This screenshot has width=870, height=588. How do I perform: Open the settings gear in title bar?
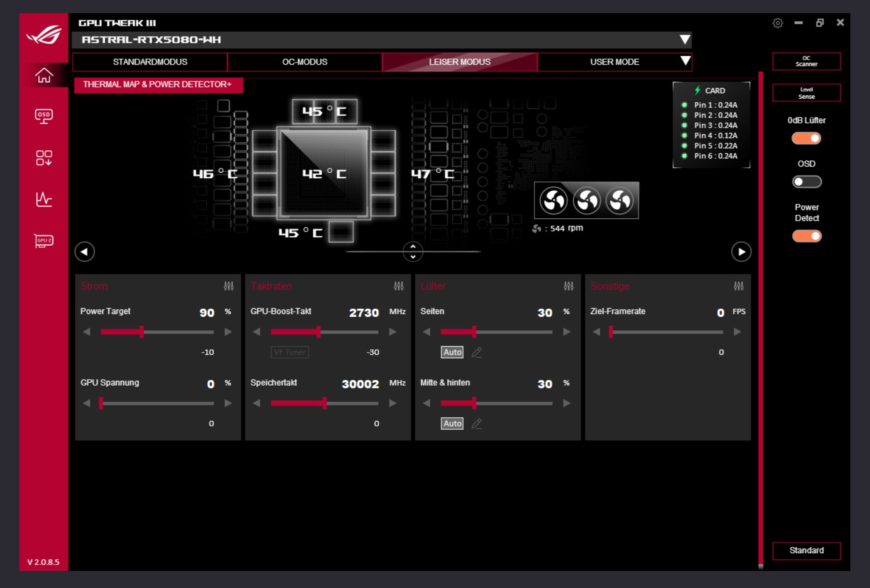[x=778, y=23]
